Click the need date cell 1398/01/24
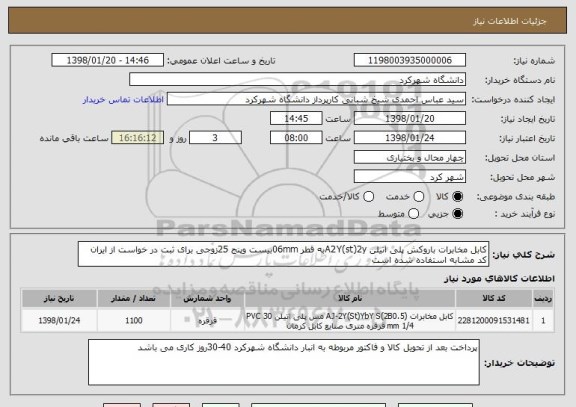The height and width of the screenshot is (407, 576). [x=59, y=320]
